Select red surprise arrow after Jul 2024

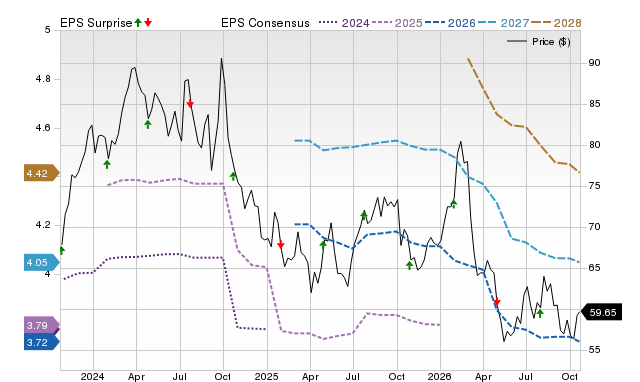(x=190, y=104)
